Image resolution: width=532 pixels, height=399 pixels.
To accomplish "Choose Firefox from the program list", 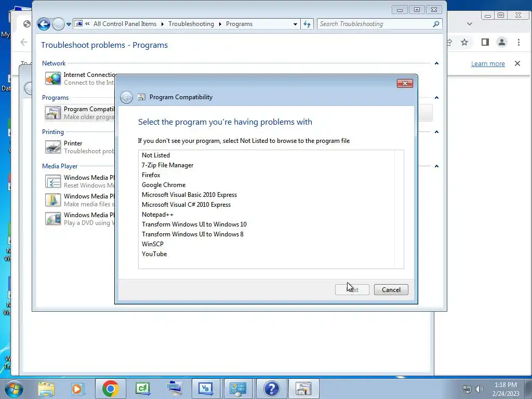I will [151, 175].
